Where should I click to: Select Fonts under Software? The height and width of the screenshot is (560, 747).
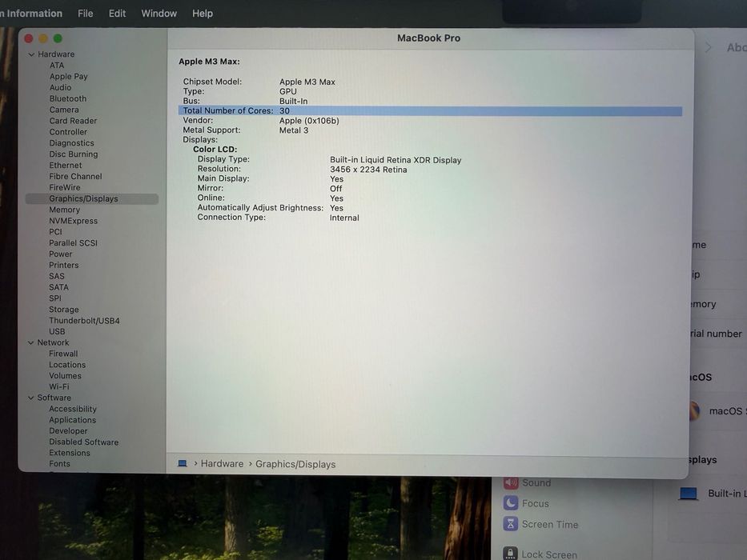(x=59, y=464)
